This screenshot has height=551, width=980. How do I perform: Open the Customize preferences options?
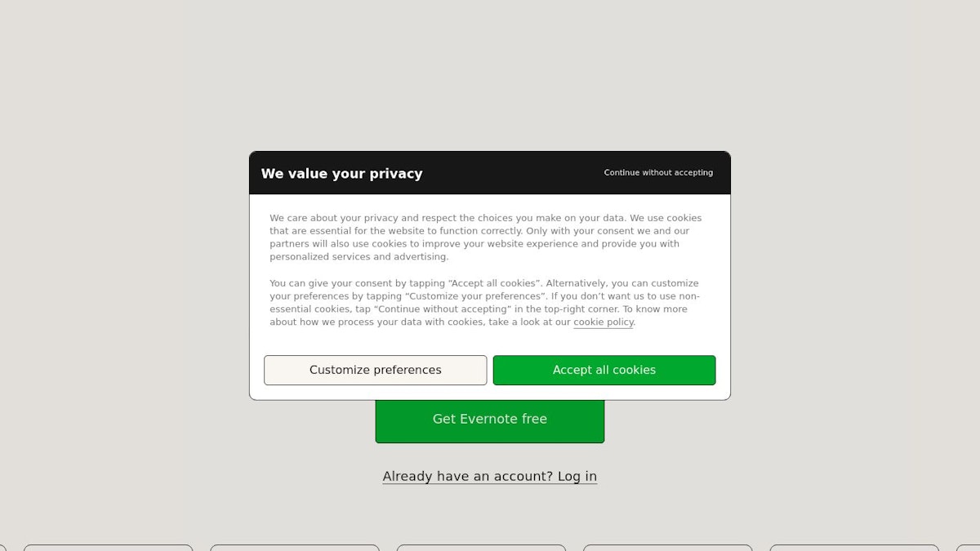(375, 370)
